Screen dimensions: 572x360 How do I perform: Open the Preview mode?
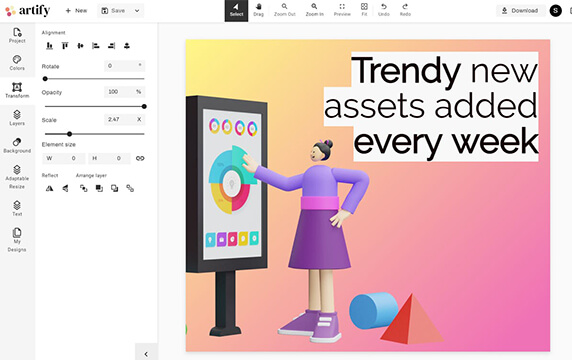coord(342,10)
